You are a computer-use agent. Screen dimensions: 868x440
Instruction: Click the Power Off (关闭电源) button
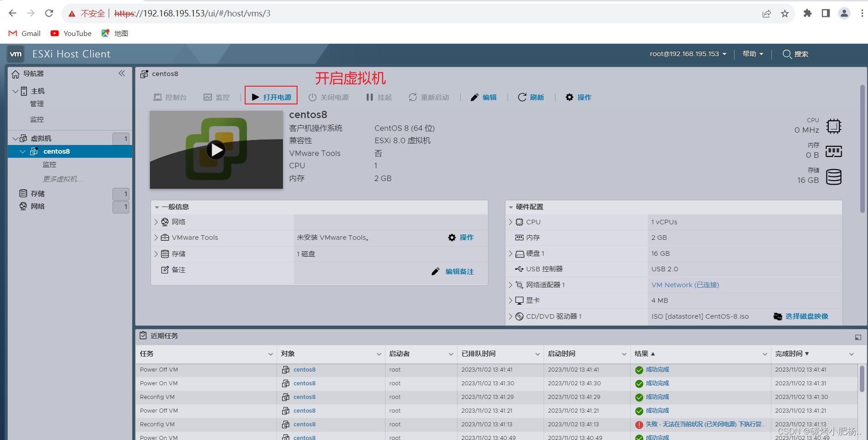(x=329, y=97)
